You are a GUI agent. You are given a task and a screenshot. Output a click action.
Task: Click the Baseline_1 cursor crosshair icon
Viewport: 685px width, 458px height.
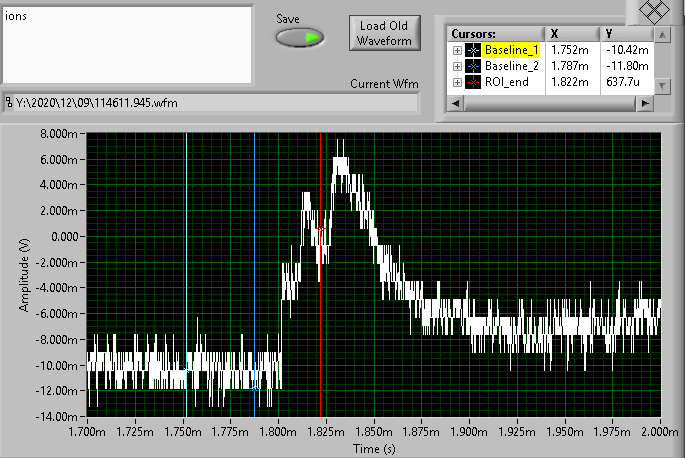(473, 50)
